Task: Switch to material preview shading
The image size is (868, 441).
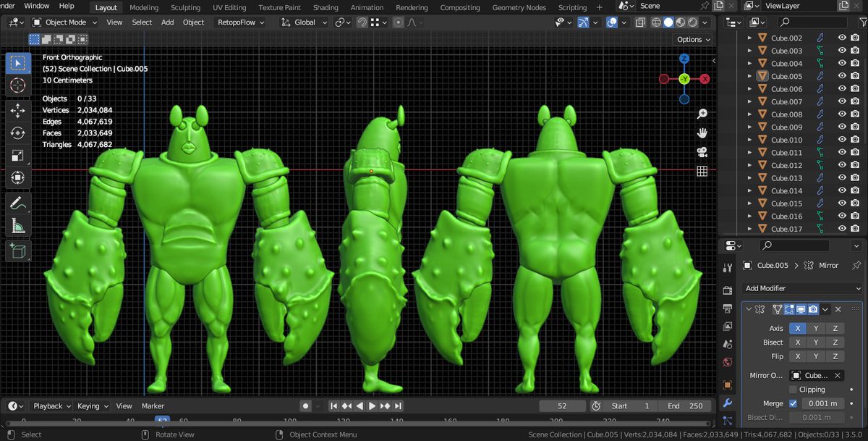Action: coord(680,22)
